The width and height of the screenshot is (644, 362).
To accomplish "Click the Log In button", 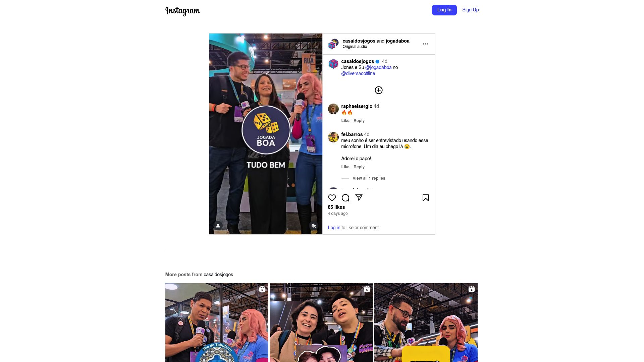I will click(444, 10).
